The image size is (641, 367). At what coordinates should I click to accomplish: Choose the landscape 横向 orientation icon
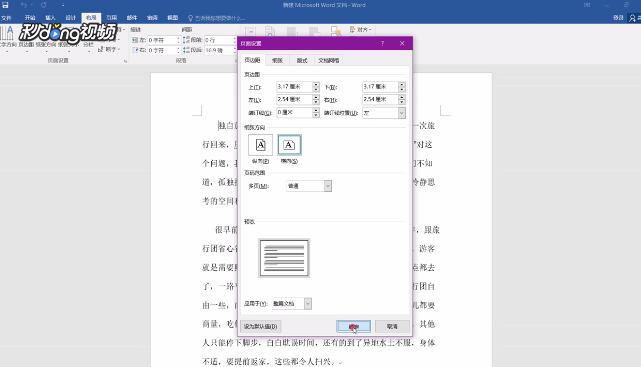click(289, 145)
